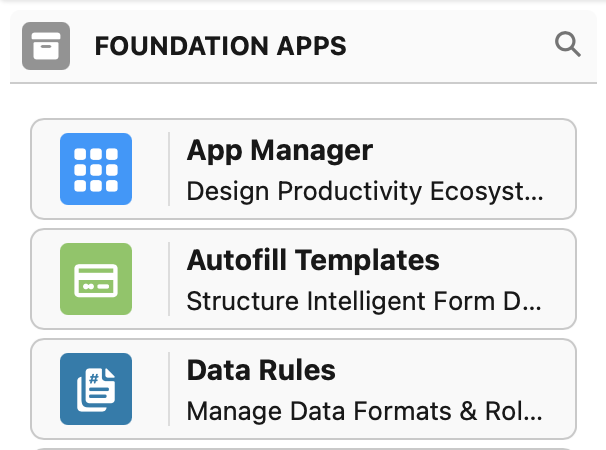
Task: Select the Data Rules title
Action: tap(261, 371)
